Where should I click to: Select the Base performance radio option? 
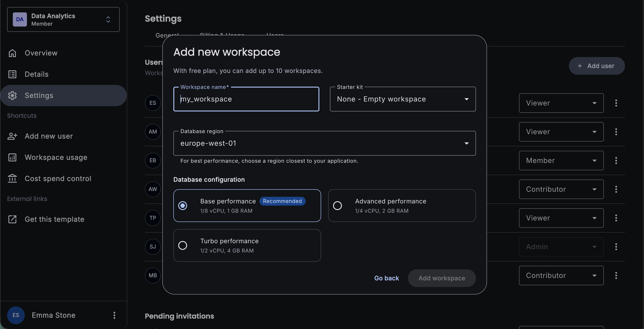coord(182,206)
